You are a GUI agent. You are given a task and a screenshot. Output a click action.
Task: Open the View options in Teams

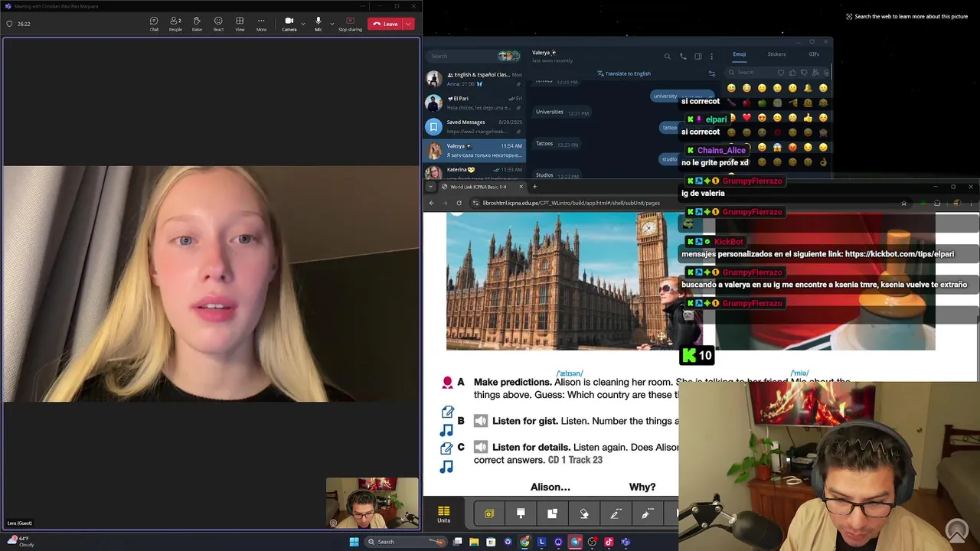(x=240, y=24)
